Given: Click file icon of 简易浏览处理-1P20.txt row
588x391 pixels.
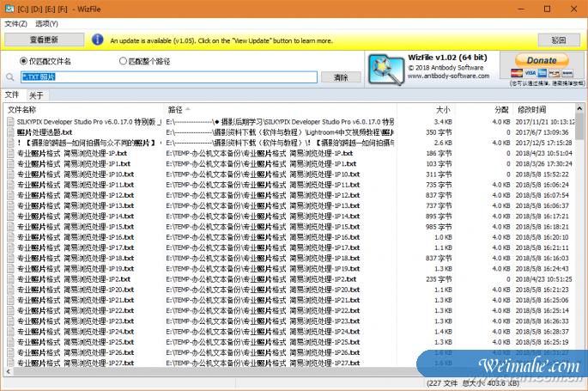Looking at the screenshot, I should click(x=10, y=290).
